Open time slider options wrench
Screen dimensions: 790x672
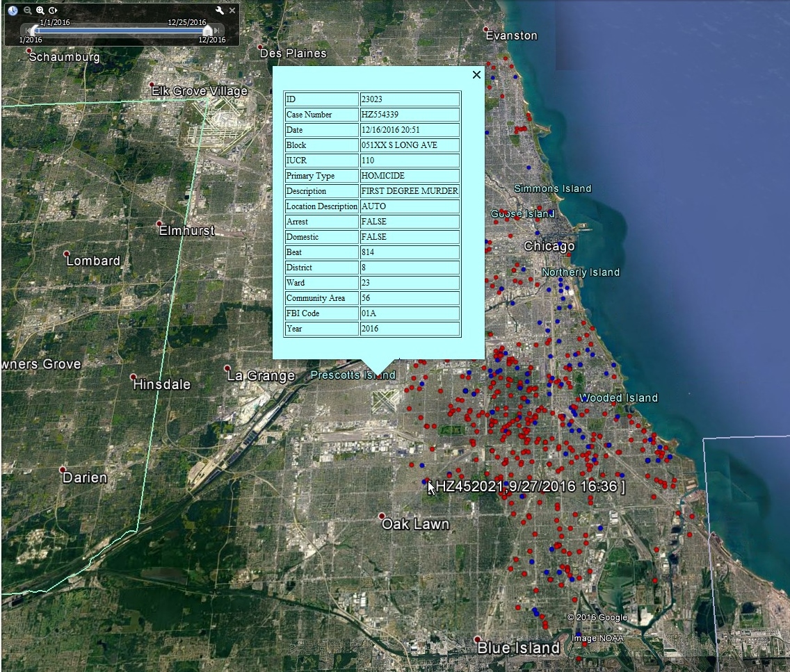[220, 10]
